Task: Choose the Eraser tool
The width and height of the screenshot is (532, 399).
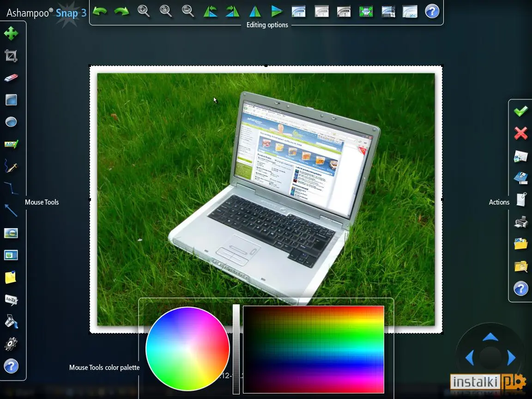Action: [x=11, y=78]
